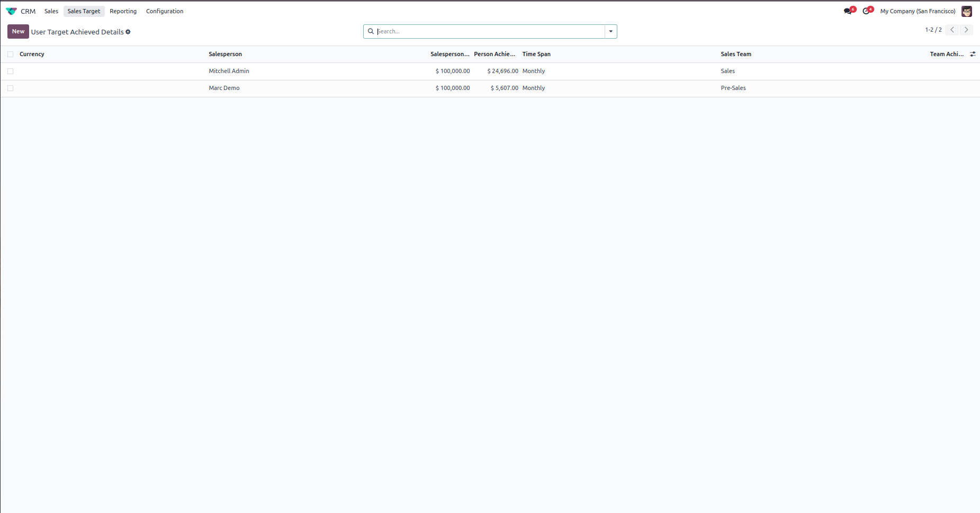Sort by Team Achi... column header

click(x=947, y=54)
